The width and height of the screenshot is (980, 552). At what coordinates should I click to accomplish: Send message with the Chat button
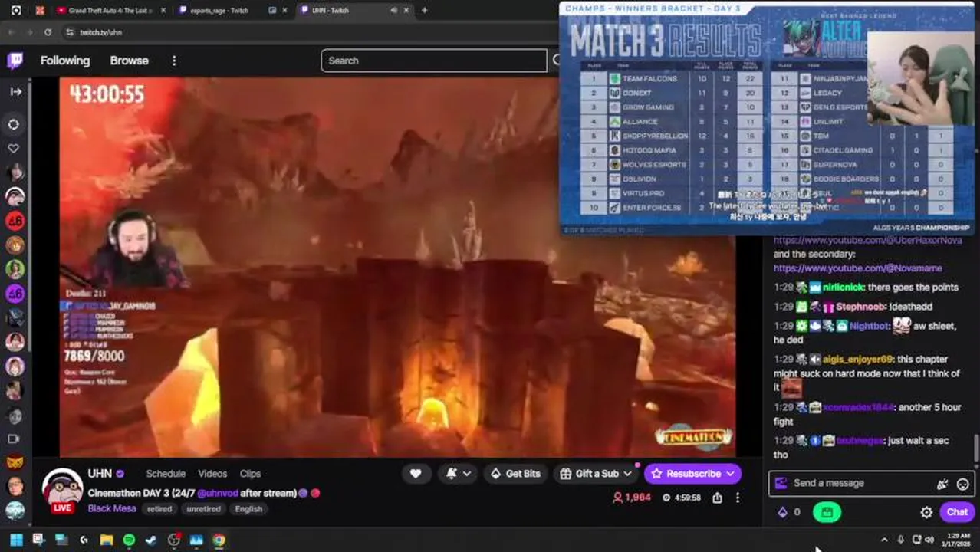click(x=957, y=512)
